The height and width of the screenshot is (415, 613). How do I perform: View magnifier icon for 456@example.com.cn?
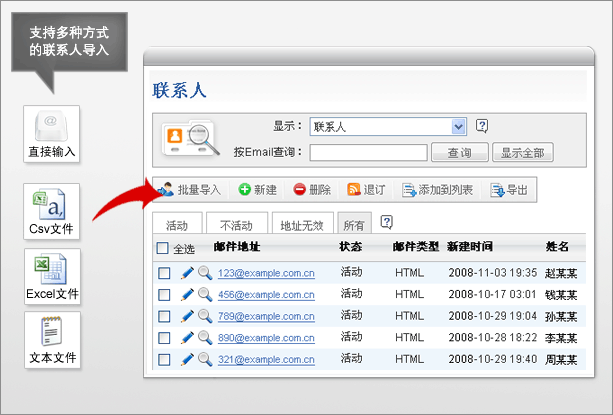pyautogui.click(x=205, y=294)
